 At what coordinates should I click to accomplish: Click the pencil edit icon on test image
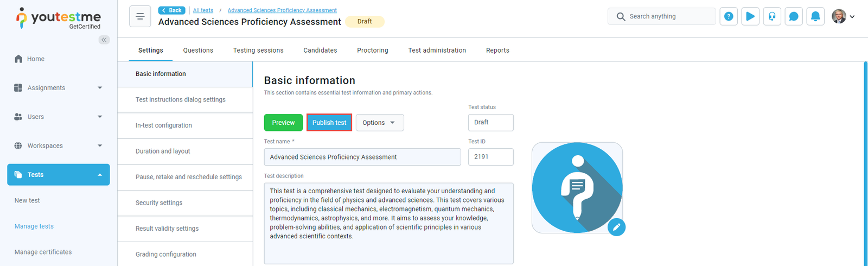[616, 227]
